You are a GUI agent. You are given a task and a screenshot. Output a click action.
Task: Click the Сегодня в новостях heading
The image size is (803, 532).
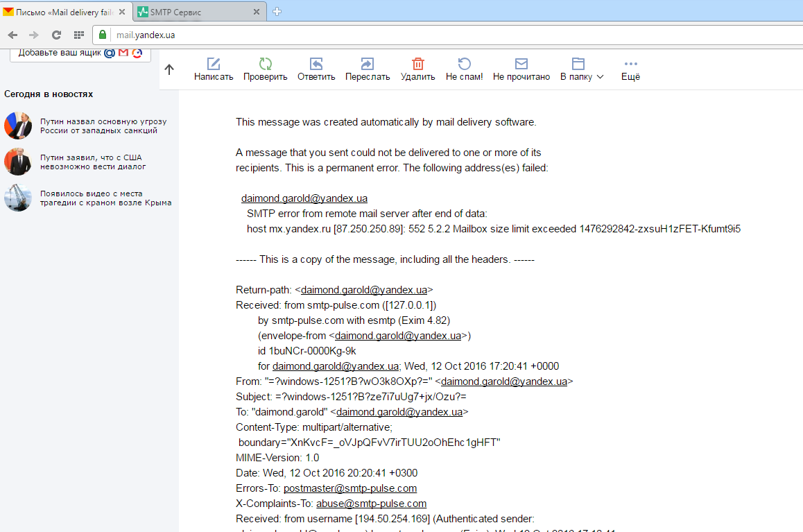49,94
